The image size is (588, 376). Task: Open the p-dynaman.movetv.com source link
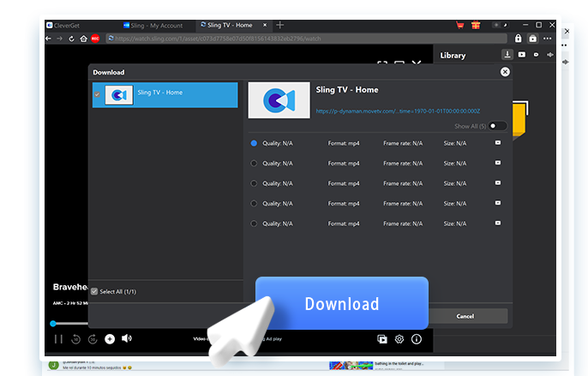pyautogui.click(x=398, y=111)
